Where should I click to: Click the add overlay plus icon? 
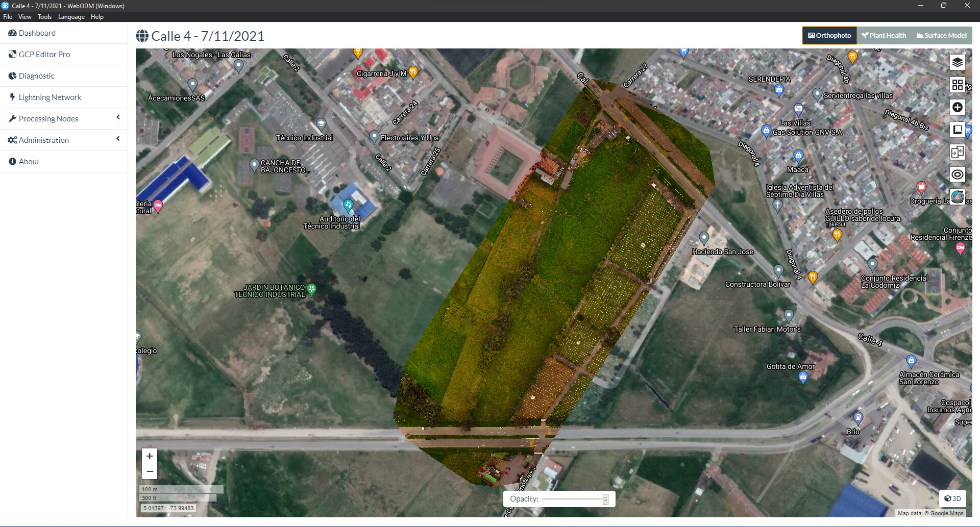tap(957, 107)
